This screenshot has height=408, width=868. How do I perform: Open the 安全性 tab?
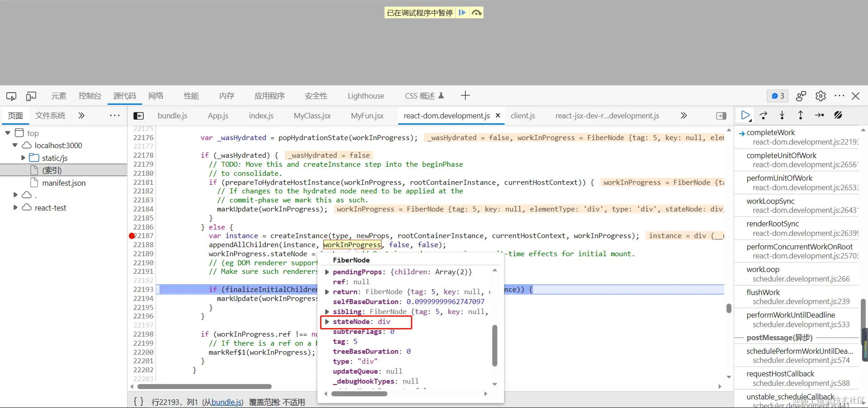tap(316, 96)
